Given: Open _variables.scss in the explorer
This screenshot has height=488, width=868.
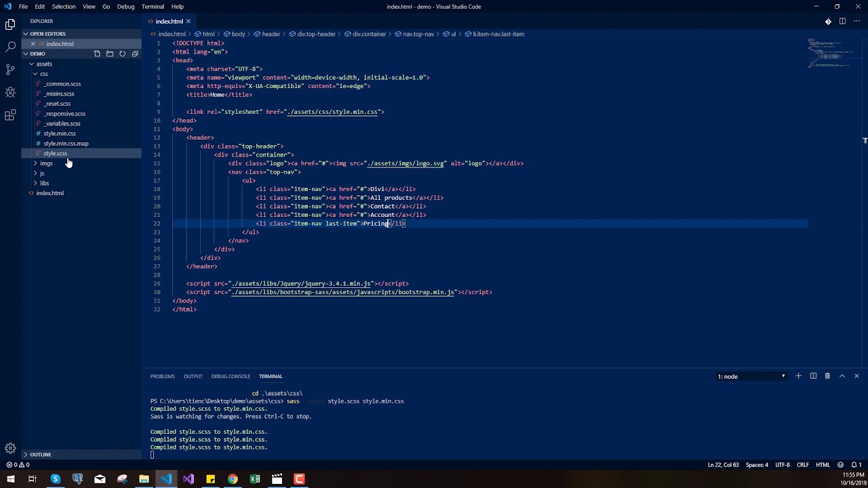Looking at the screenshot, I should coord(62,123).
